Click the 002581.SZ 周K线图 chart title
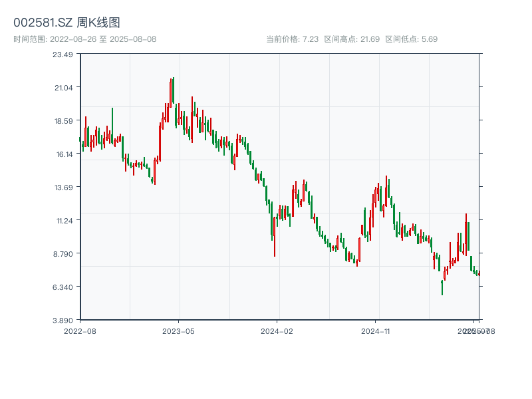This screenshot has height=399, width=532. pyautogui.click(x=66, y=23)
